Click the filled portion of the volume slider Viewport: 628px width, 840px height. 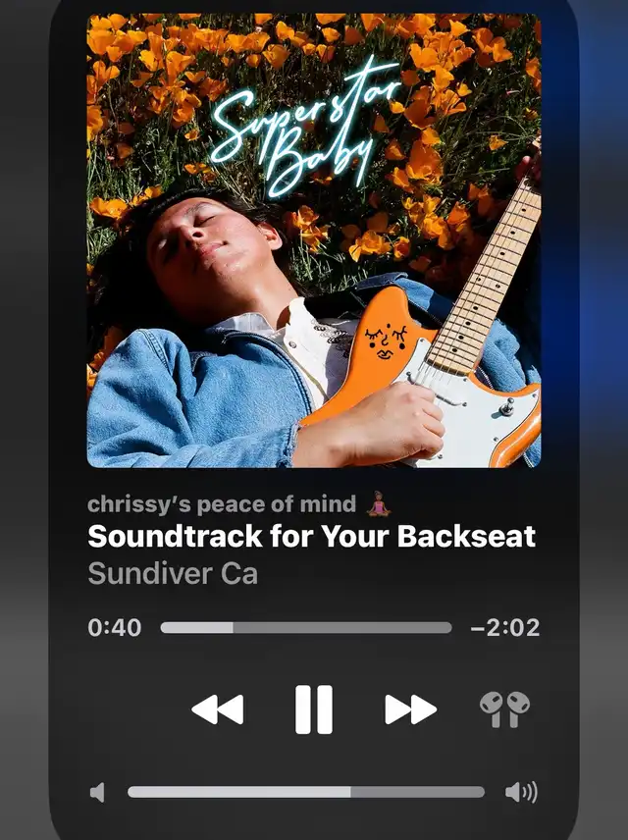239,792
